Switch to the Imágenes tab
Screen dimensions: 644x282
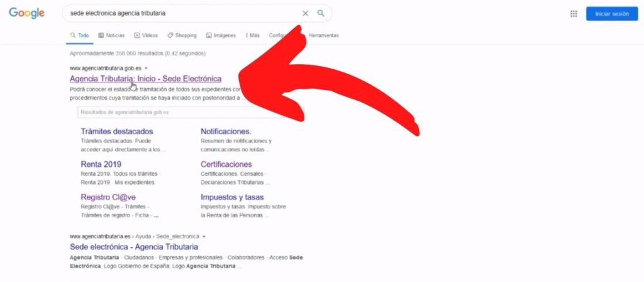point(221,35)
